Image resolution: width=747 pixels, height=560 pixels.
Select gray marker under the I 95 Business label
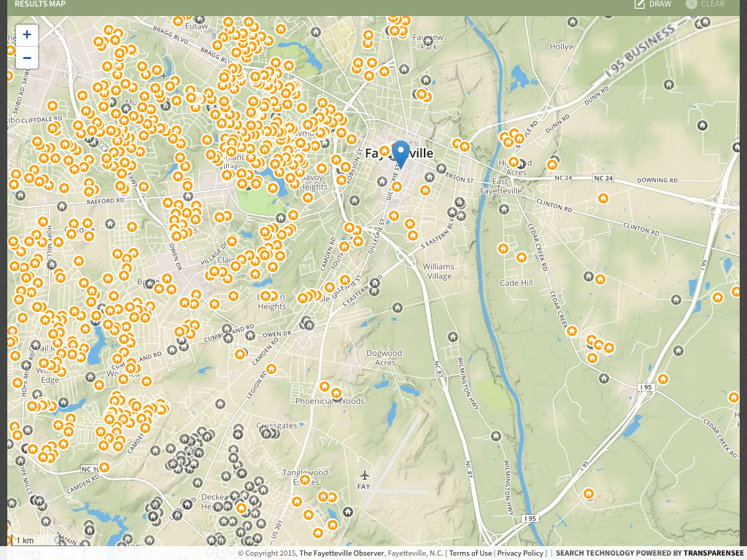pos(669,85)
